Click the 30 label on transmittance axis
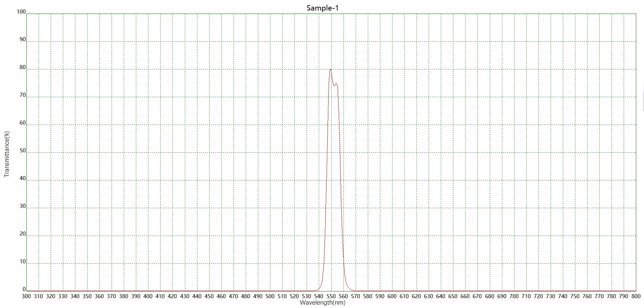Viewport: 644px width, 308px height. [x=22, y=206]
